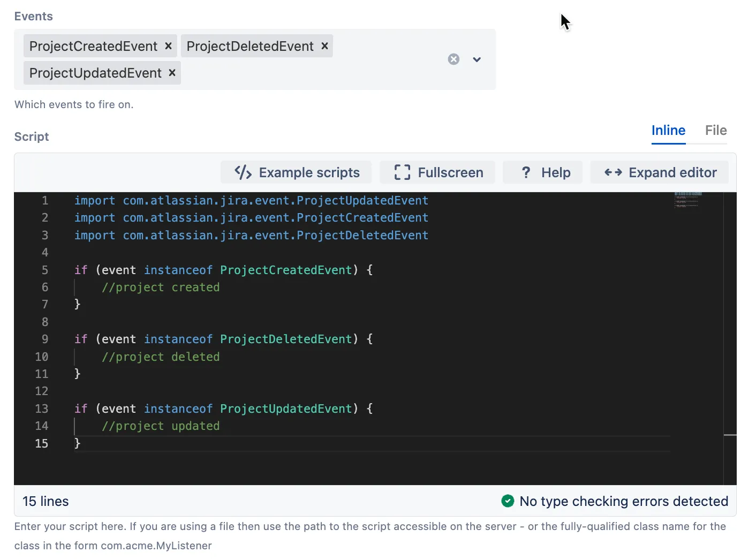The image size is (756, 560).
Task: Click the closing brace on line 15
Action: pyautogui.click(x=77, y=443)
